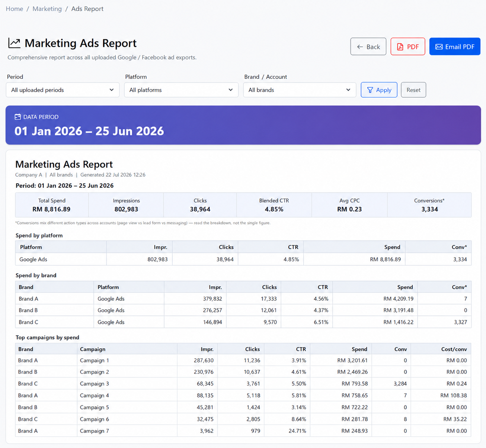Image resolution: width=486 pixels, height=448 pixels.
Task: Click spend value RM 3,191.48
Action: click(x=398, y=310)
